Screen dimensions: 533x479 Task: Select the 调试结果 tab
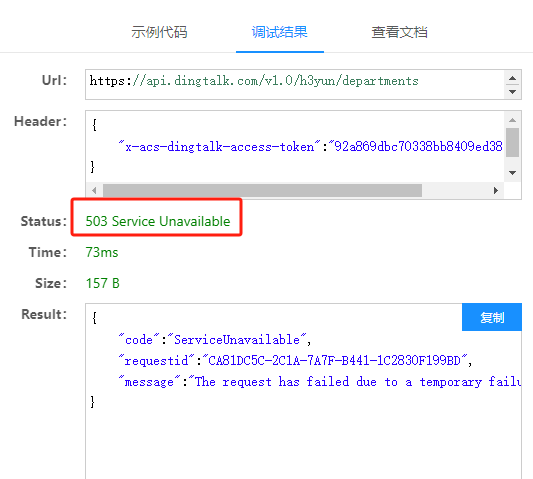click(280, 32)
